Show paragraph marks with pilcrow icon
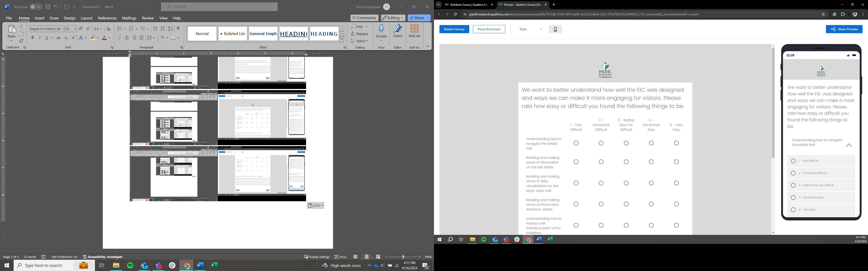This screenshot has height=271, width=868. pyautogui.click(x=178, y=29)
